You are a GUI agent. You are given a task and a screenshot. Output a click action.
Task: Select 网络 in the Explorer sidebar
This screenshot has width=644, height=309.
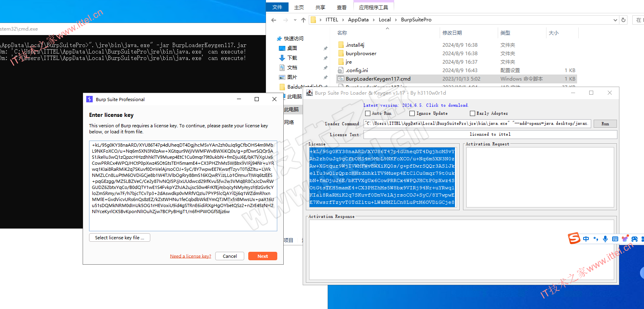289,122
